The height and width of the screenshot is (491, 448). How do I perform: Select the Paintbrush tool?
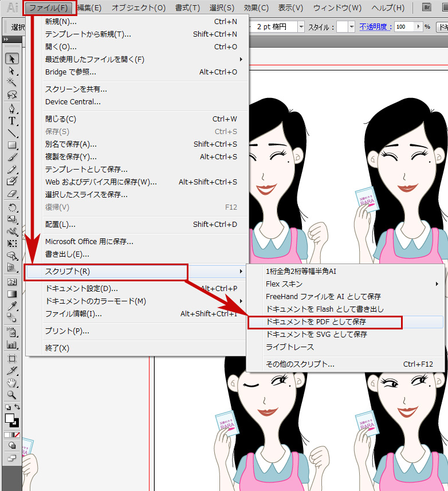[12, 157]
